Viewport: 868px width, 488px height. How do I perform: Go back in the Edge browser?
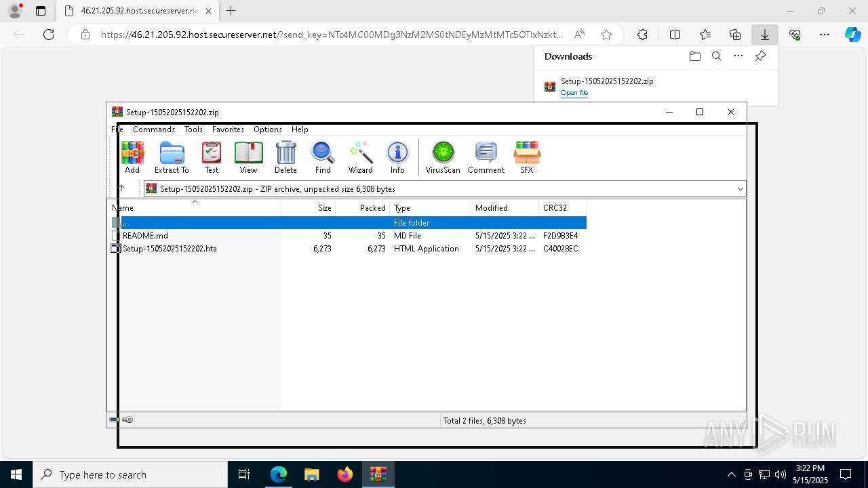(x=19, y=35)
